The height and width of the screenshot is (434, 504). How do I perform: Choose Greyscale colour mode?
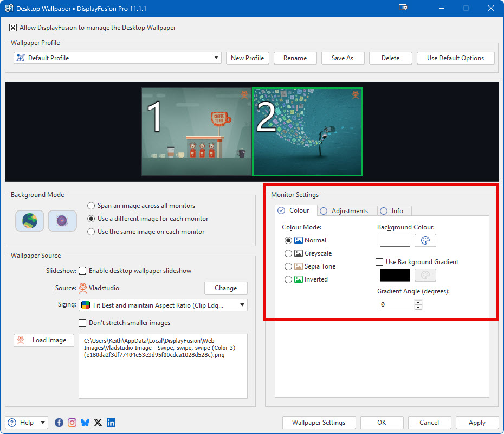tap(288, 253)
